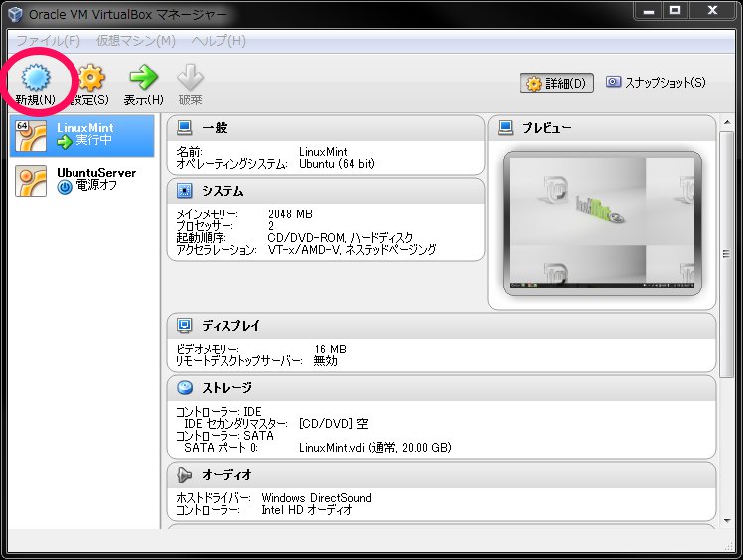
Task: Click 'Windows DirectSound' host driver value
Action: (x=316, y=498)
